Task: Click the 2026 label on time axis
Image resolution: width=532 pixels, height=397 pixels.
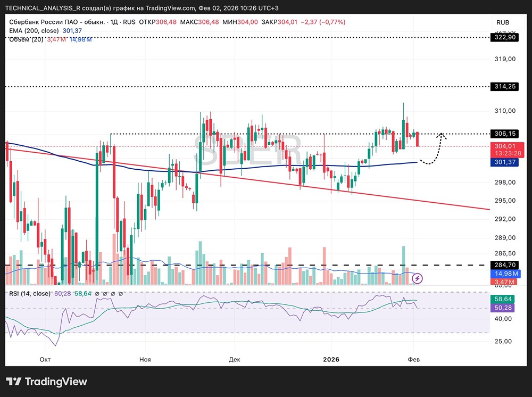Action: (331, 359)
